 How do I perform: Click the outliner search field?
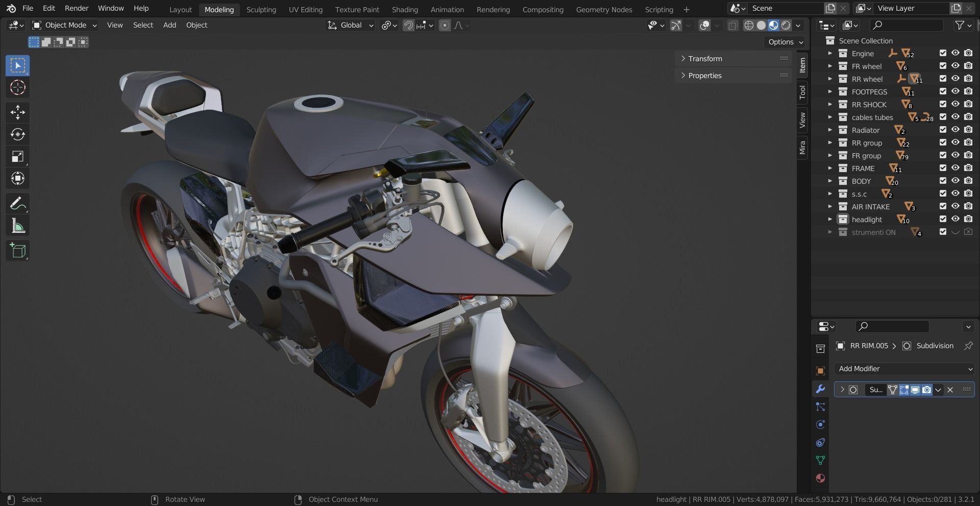click(x=906, y=25)
